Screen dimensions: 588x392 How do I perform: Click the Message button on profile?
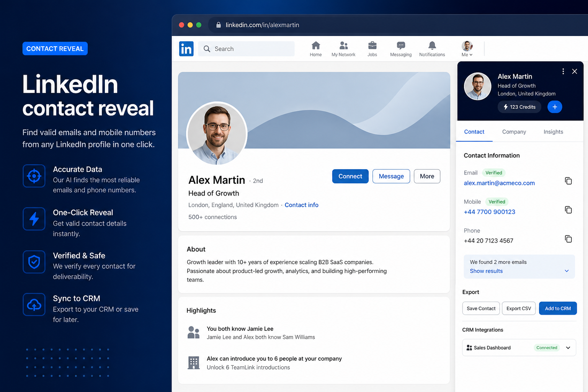pos(391,176)
